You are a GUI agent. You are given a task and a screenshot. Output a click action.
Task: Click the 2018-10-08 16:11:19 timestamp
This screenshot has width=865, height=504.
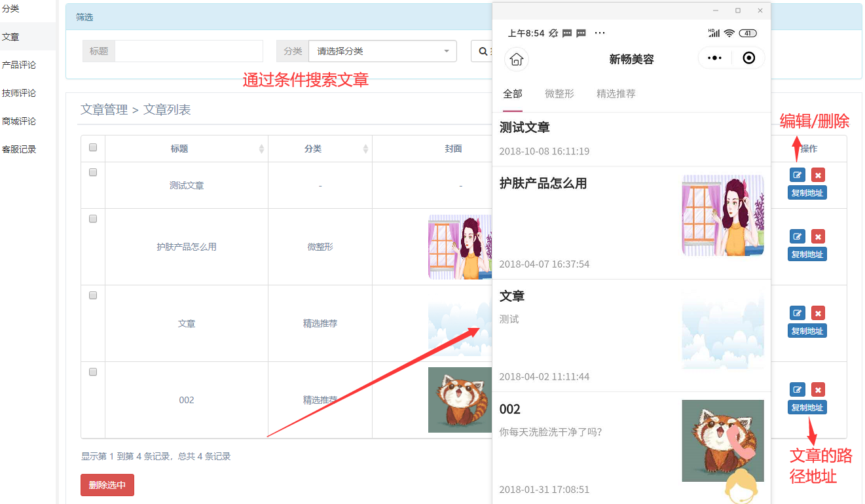point(544,151)
